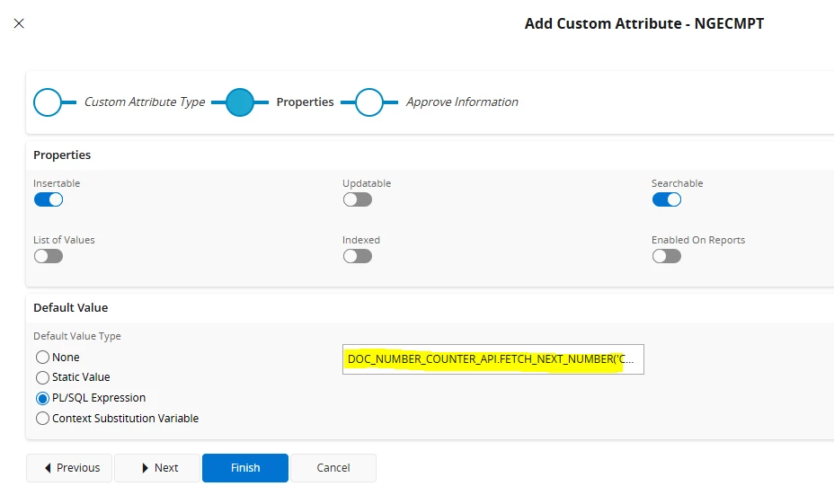Click the Properties step circle

240,102
